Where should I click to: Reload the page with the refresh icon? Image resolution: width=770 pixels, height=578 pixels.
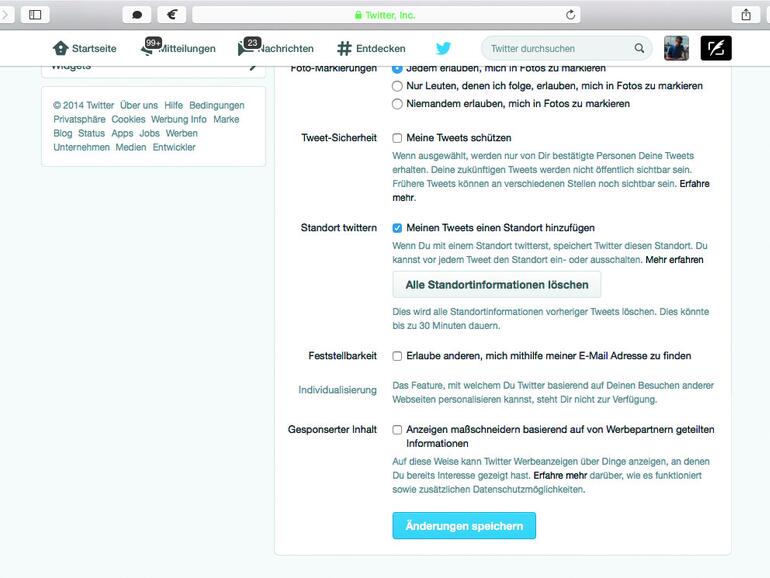pos(570,15)
